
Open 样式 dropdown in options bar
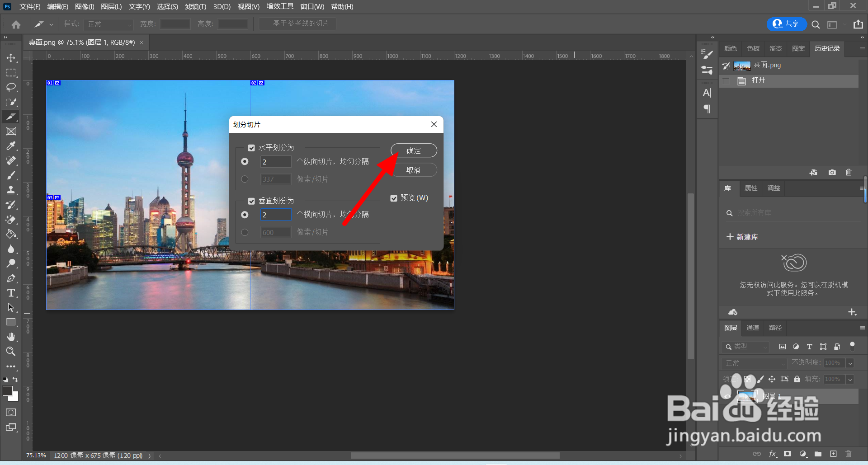click(x=108, y=24)
